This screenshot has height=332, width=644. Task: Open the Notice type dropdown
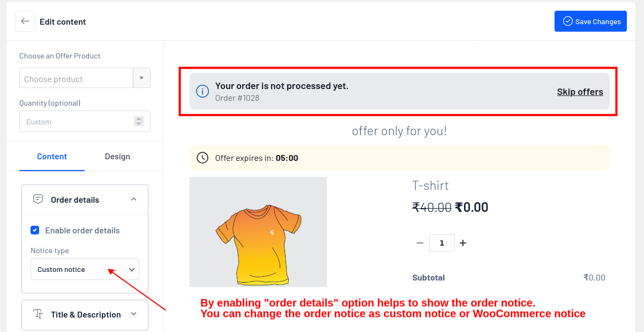[x=85, y=269]
